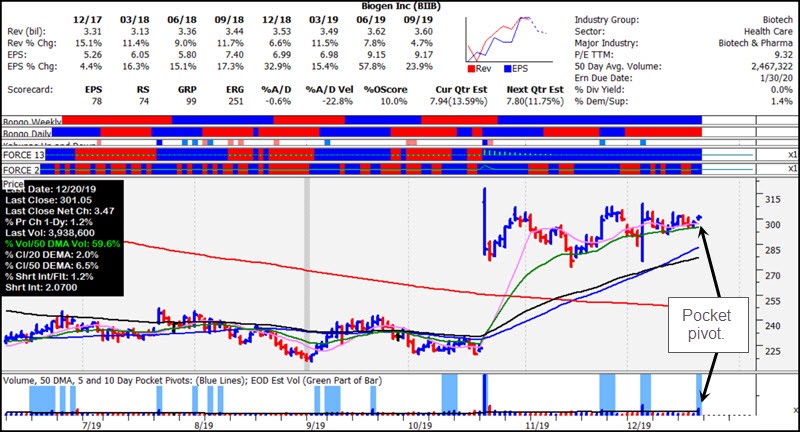Click the 285 price axis label
The image size is (800, 432).
[772, 250]
